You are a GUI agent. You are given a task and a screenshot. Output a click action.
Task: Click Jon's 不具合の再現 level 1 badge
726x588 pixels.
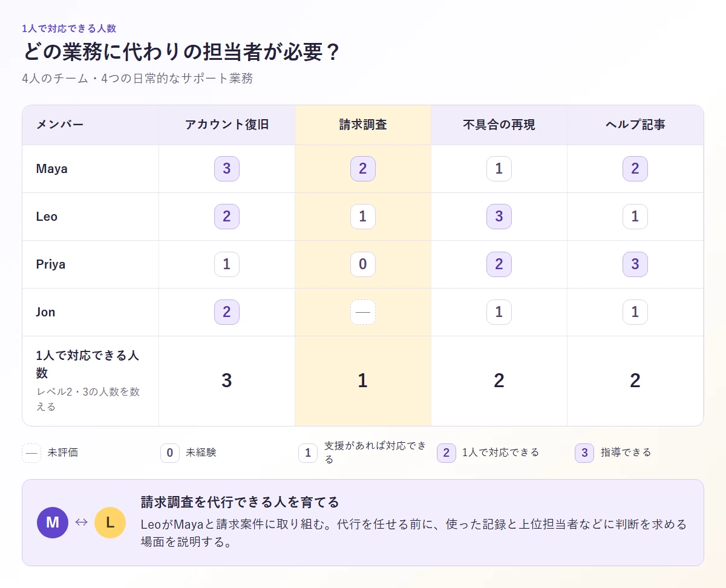coord(499,312)
